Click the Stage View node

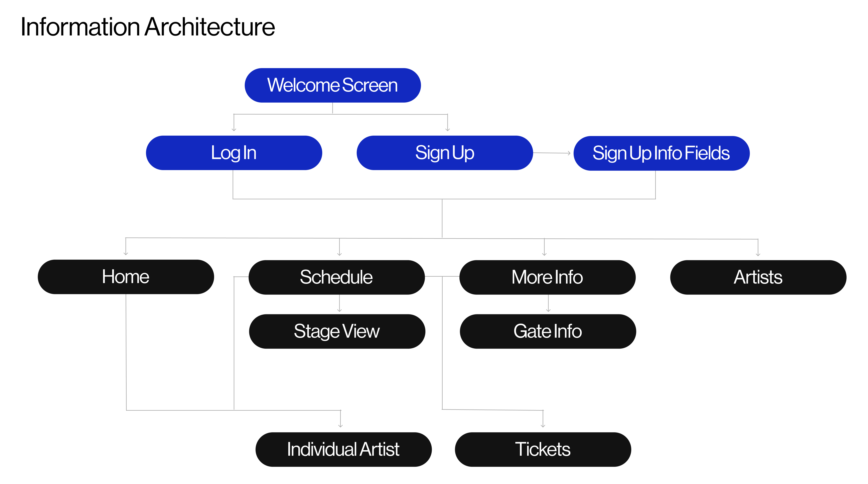coord(337,331)
